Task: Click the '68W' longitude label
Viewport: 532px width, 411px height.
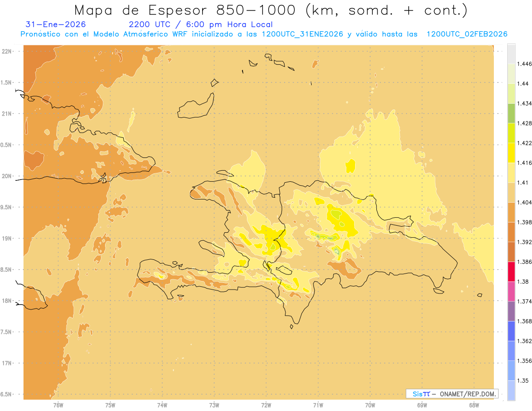Action: [474, 405]
